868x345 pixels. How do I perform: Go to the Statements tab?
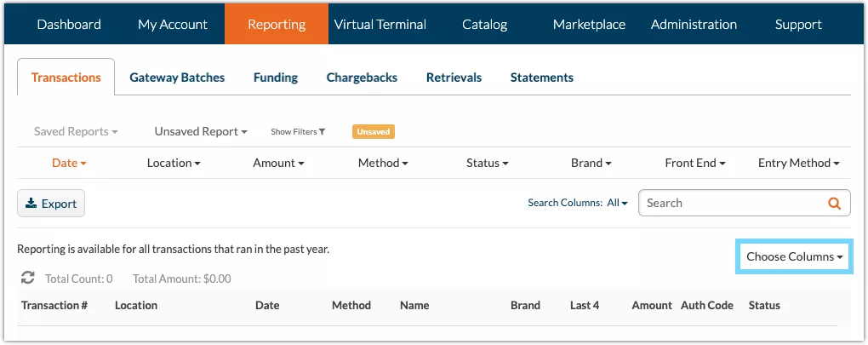pos(541,78)
